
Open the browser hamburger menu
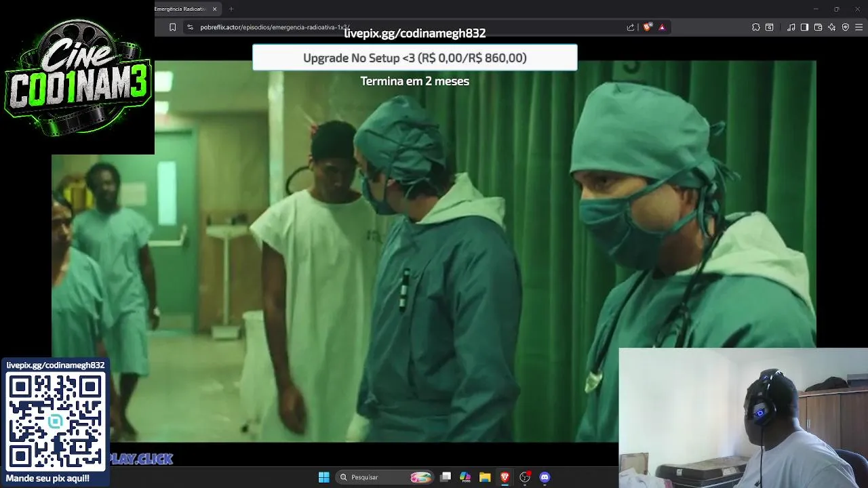click(x=859, y=27)
